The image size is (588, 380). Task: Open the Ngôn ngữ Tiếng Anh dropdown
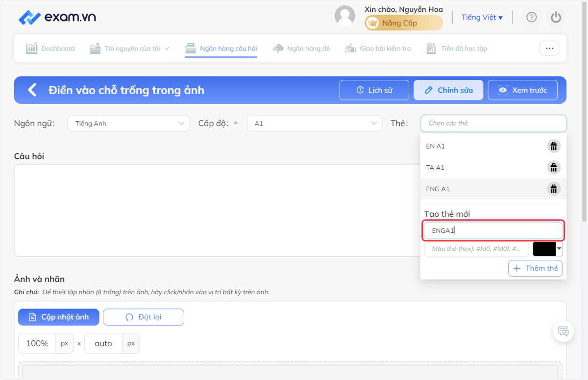(x=129, y=123)
